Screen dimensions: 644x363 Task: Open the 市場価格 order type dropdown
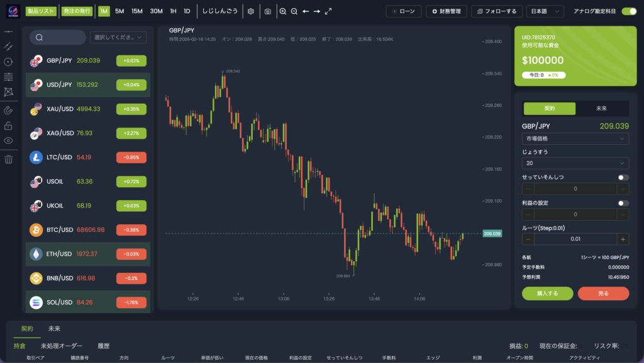[x=575, y=138]
